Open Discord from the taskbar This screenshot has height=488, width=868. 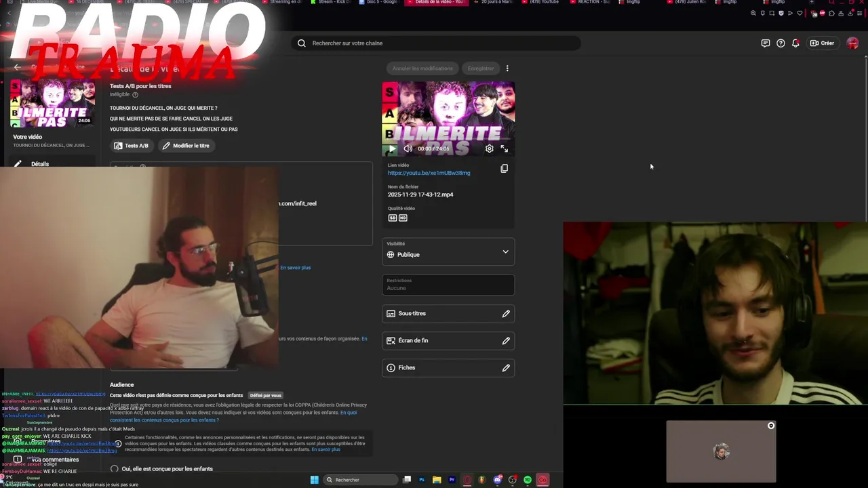[498, 480]
